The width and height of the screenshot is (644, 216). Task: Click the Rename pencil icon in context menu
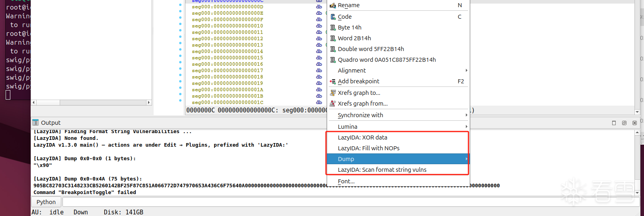click(333, 5)
